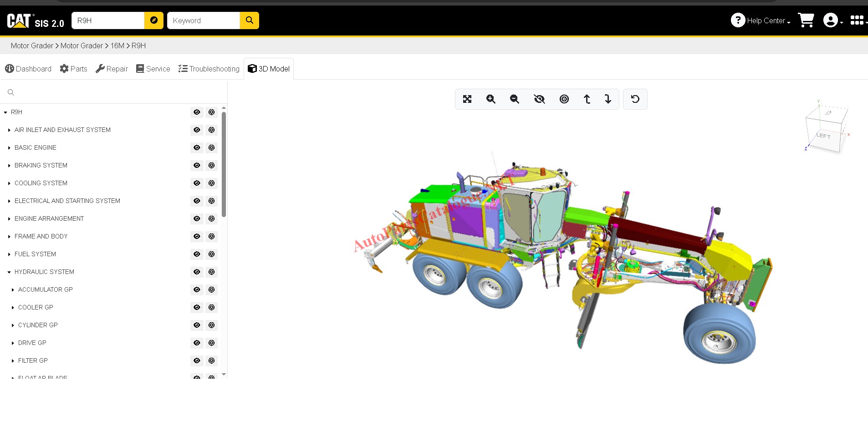Isolate Frame and Body in model
This screenshot has width=868, height=426.
[212, 236]
